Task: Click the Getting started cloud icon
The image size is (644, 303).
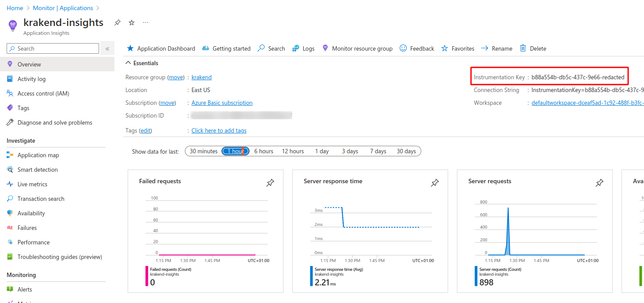Action: tap(206, 48)
